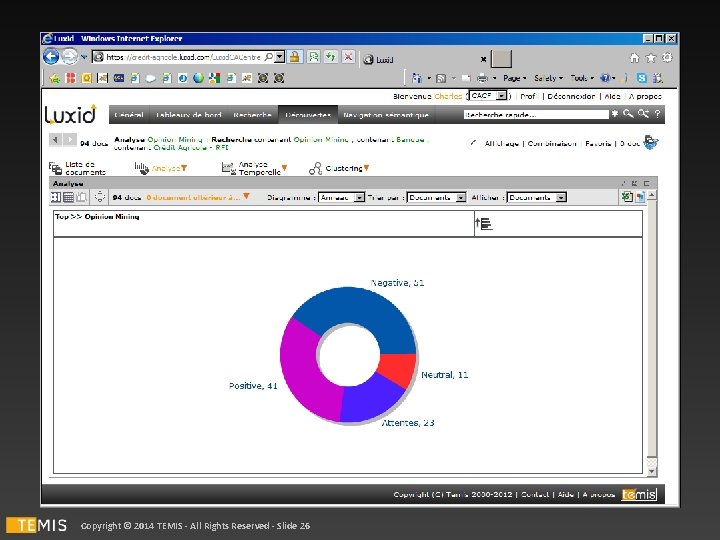The image size is (720, 540).
Task: Open the browser Home icon
Action: [x=635, y=58]
